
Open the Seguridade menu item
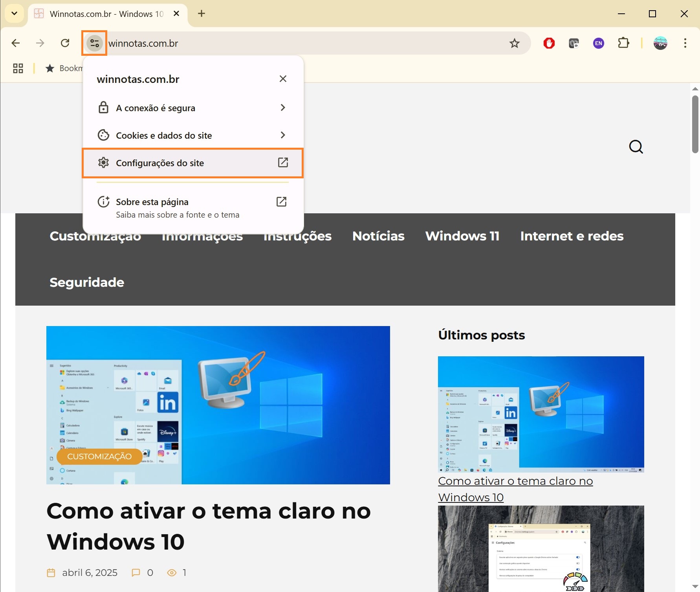pos(87,282)
